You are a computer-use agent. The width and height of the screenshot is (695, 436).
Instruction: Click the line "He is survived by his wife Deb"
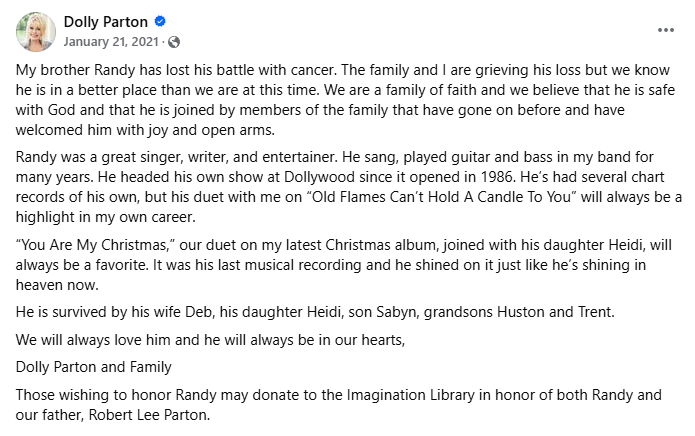(x=315, y=312)
